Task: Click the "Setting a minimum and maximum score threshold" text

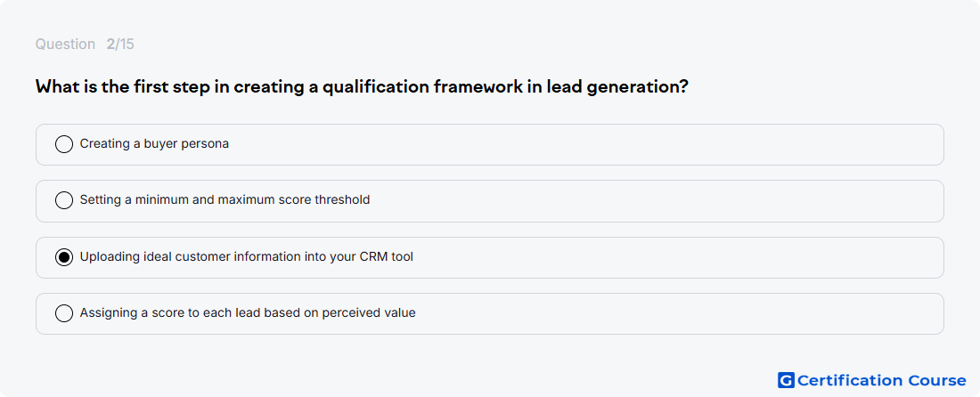Action: (x=225, y=199)
